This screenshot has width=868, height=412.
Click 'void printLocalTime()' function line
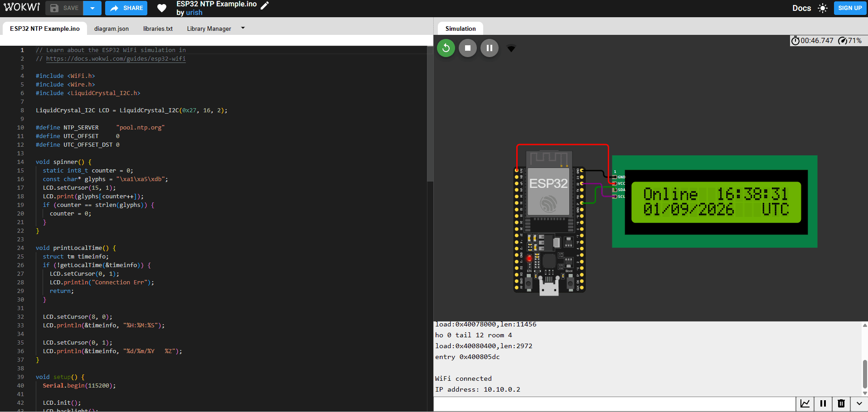click(x=76, y=248)
